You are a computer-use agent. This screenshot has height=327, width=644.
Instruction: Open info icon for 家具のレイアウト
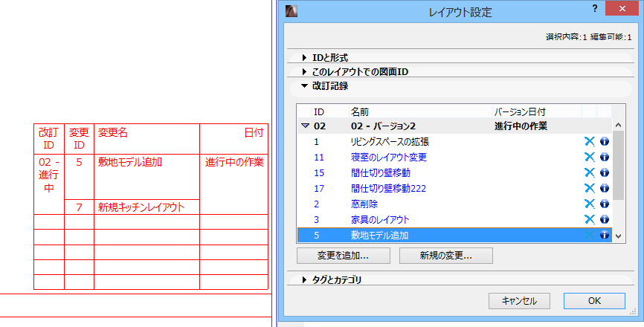point(604,219)
